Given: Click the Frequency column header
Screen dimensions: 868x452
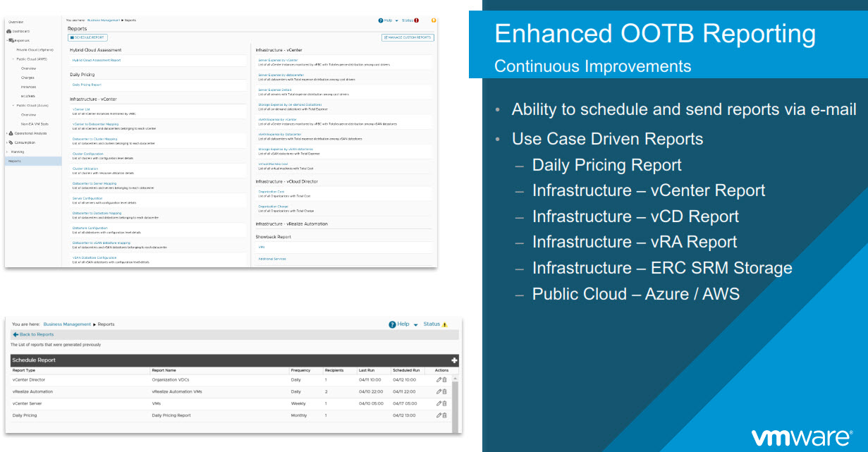Looking at the screenshot, I should pyautogui.click(x=300, y=370).
